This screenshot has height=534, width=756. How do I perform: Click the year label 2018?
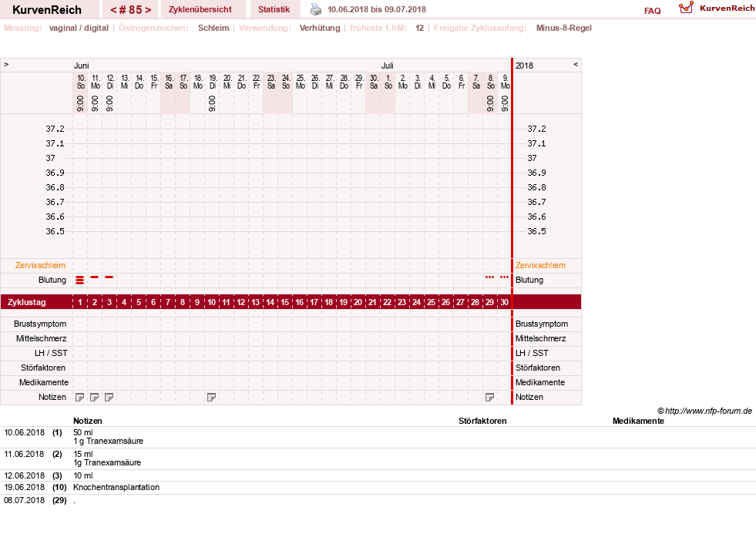(x=524, y=65)
